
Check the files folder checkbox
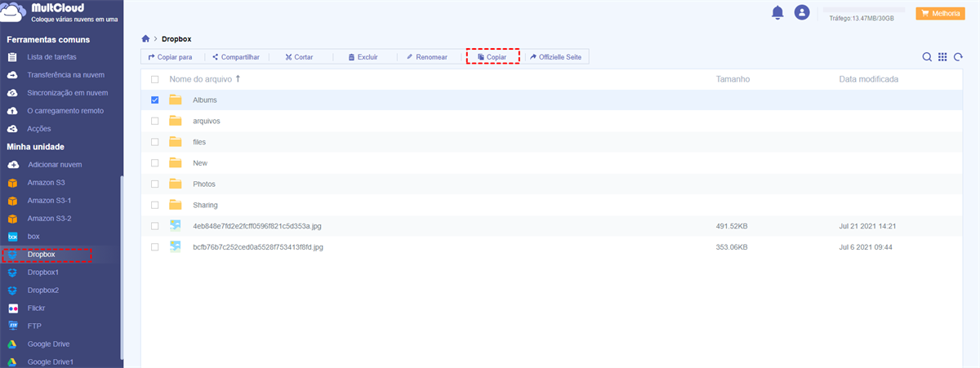click(x=155, y=142)
